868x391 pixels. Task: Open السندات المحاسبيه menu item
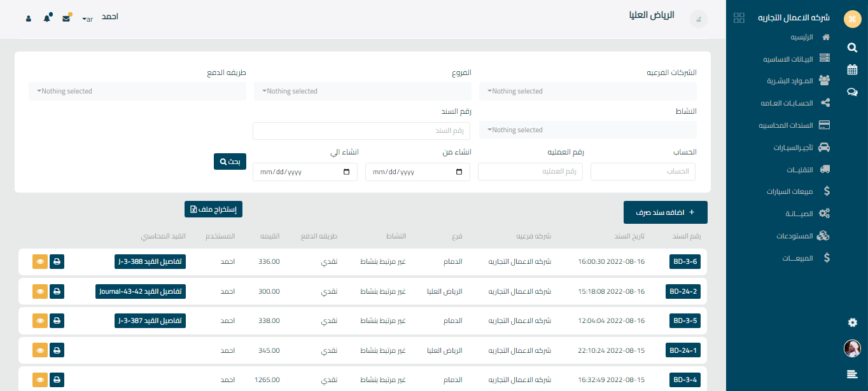tap(797, 125)
